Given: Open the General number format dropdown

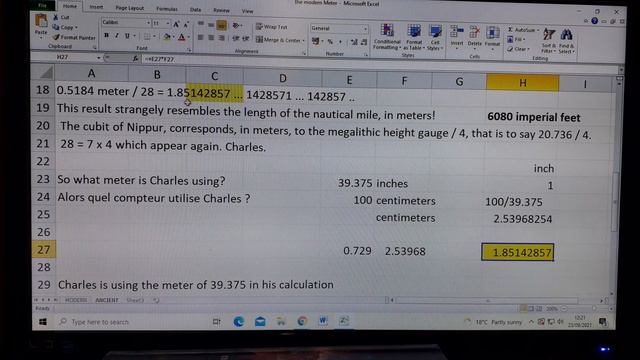Looking at the screenshot, I should (x=365, y=29).
